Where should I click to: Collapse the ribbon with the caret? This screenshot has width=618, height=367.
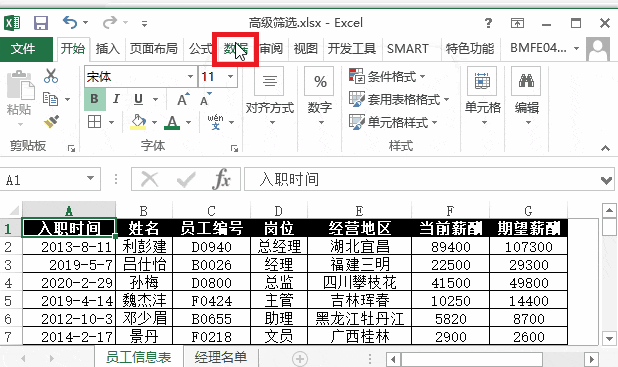tap(605, 148)
